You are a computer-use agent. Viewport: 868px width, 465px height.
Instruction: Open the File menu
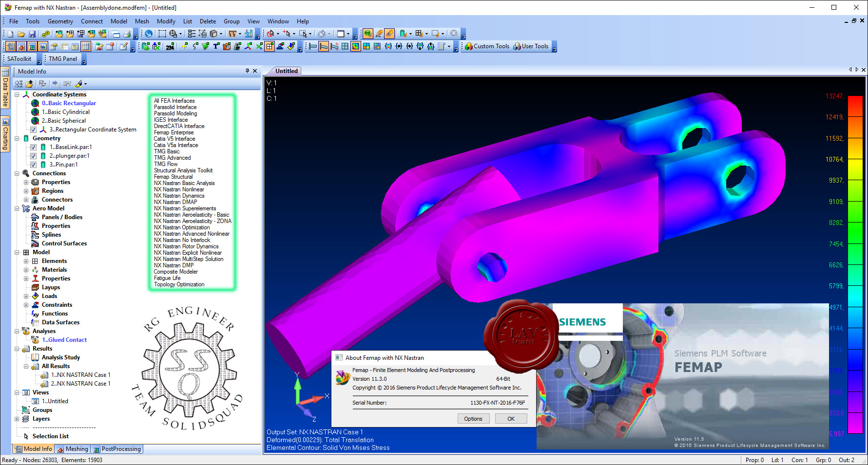(14, 21)
